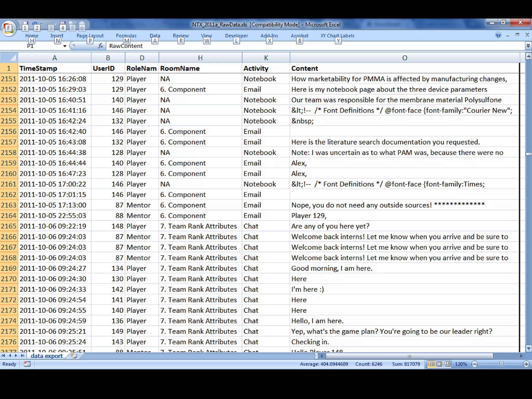
Task: Open the Developer ribbon tab
Action: (236, 36)
